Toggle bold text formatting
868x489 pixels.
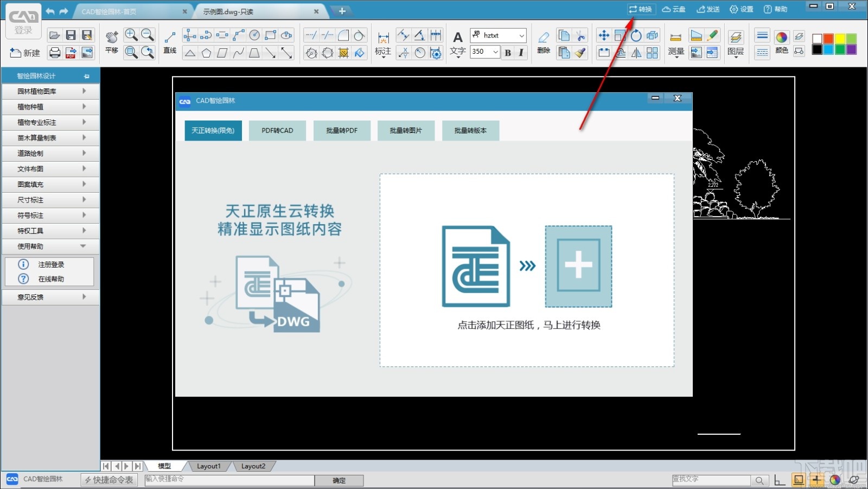[508, 52]
